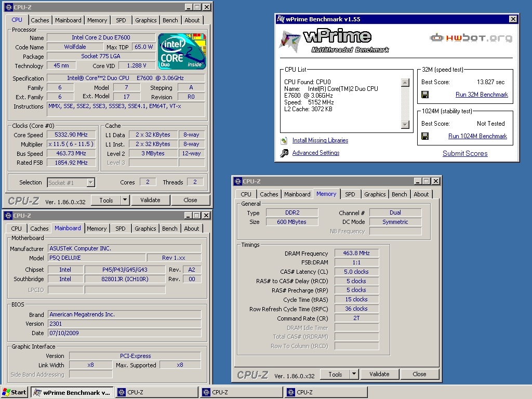Image resolution: width=532 pixels, height=399 pixels.
Task: Open Mainboard tab in top CPU-Z window
Action: tap(68, 20)
